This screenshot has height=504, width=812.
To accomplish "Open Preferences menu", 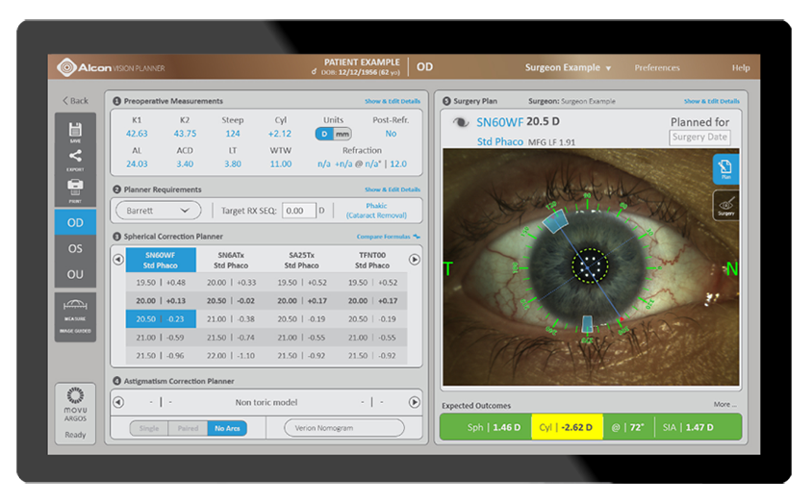I will coord(657,68).
